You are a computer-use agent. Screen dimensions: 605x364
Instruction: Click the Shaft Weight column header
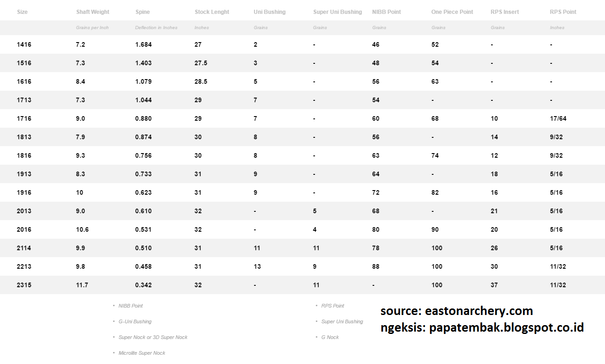point(93,12)
